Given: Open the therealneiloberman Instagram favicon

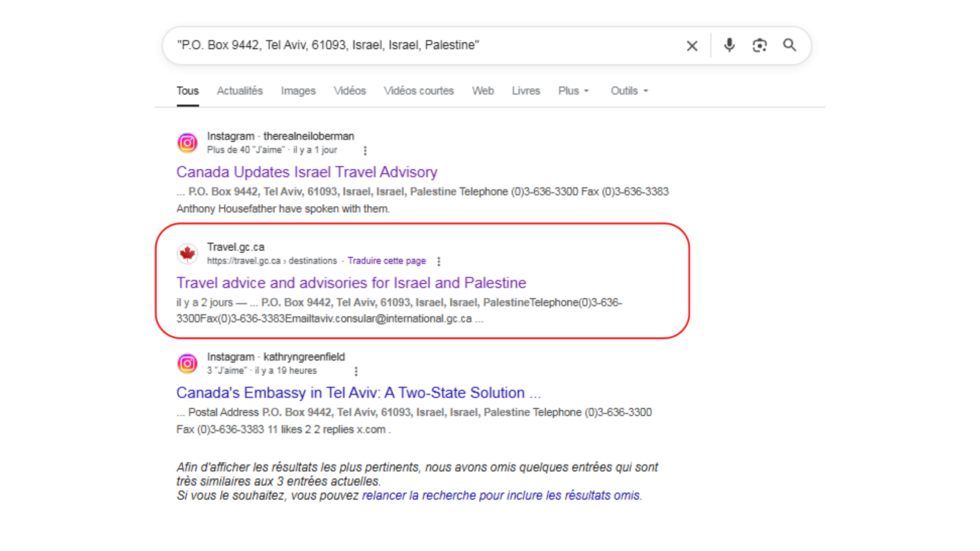Looking at the screenshot, I should [187, 142].
